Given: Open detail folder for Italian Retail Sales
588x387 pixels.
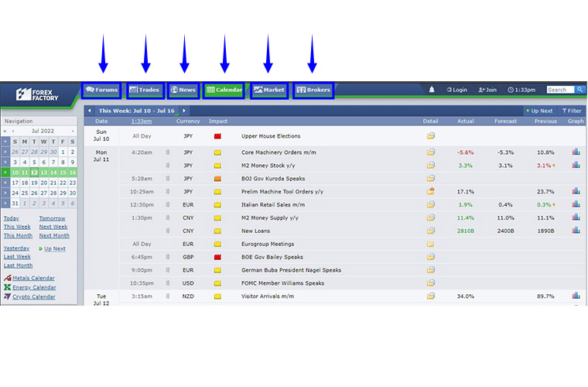Looking at the screenshot, I should [x=430, y=205].
